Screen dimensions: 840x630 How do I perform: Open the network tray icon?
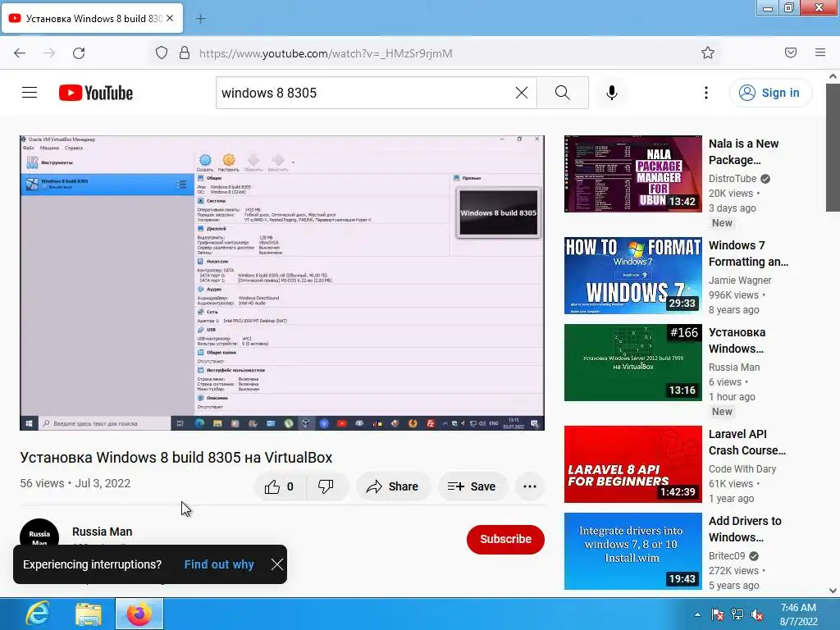click(x=737, y=614)
